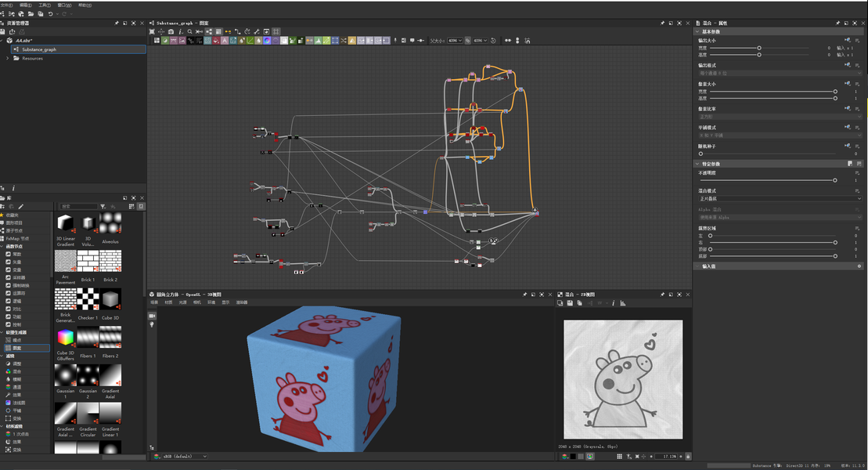The image size is (868, 470).
Task: Open the 帮助 menu
Action: tap(85, 5)
